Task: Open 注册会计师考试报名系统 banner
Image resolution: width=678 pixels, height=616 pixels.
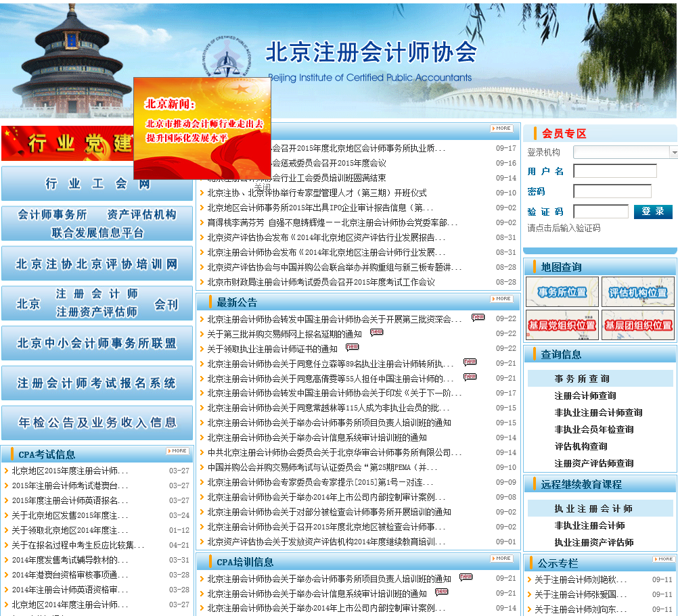Action: [97, 383]
